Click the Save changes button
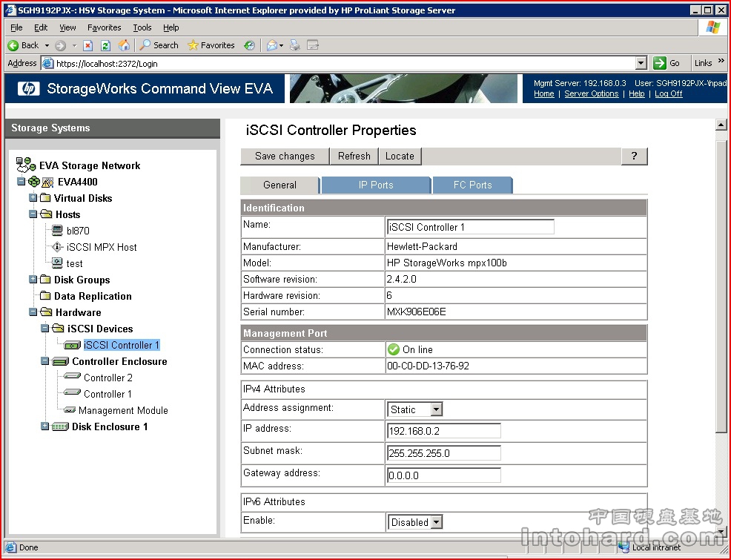731x560 pixels. [285, 157]
